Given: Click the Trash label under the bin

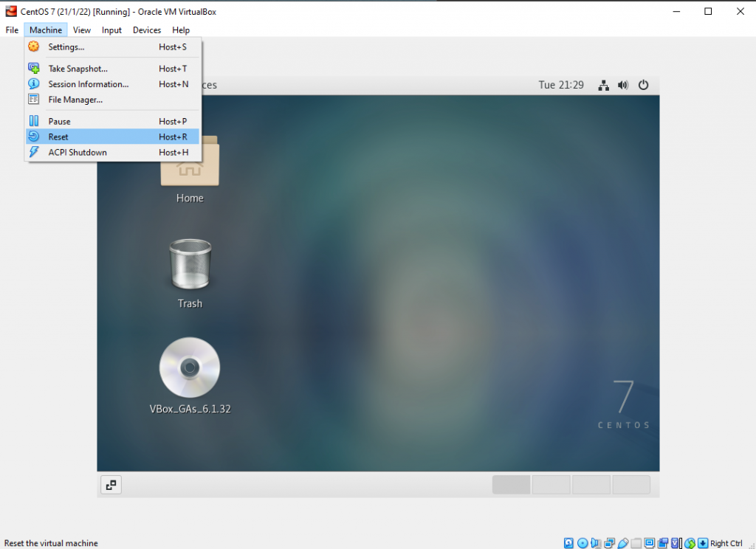Looking at the screenshot, I should click(190, 304).
